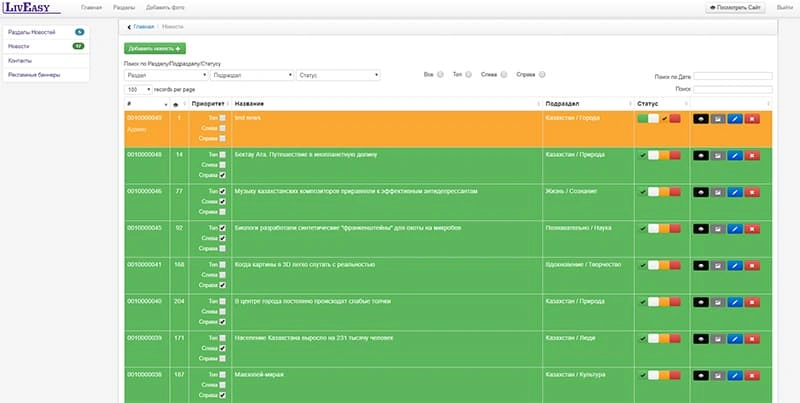
Task: Open photo icon for news 0010000046
Action: point(718,192)
